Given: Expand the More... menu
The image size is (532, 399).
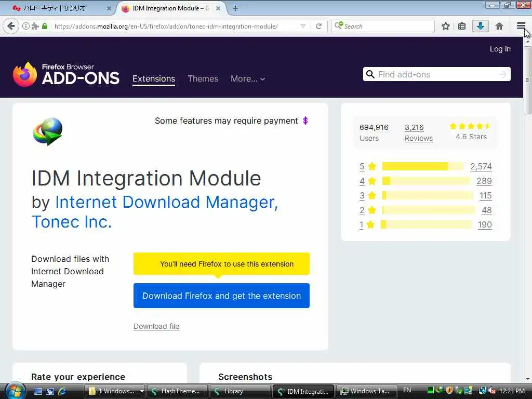Looking at the screenshot, I should (x=248, y=79).
